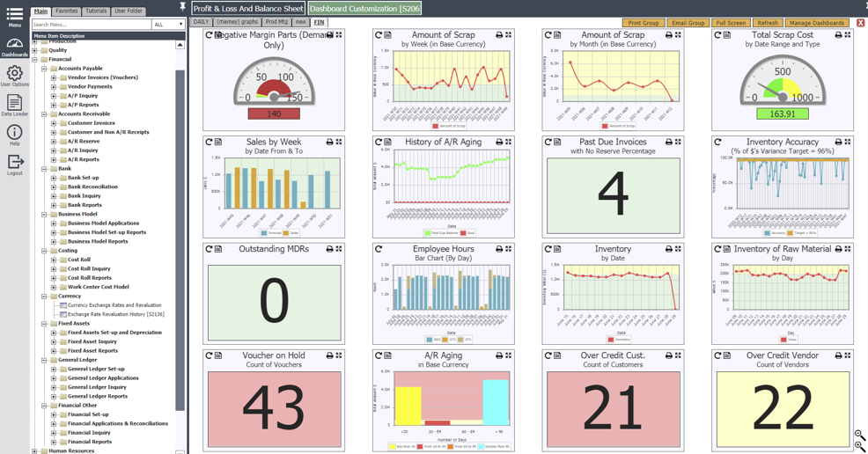Click the Manage Dashboards button
This screenshot has height=454, width=868.
[816, 23]
